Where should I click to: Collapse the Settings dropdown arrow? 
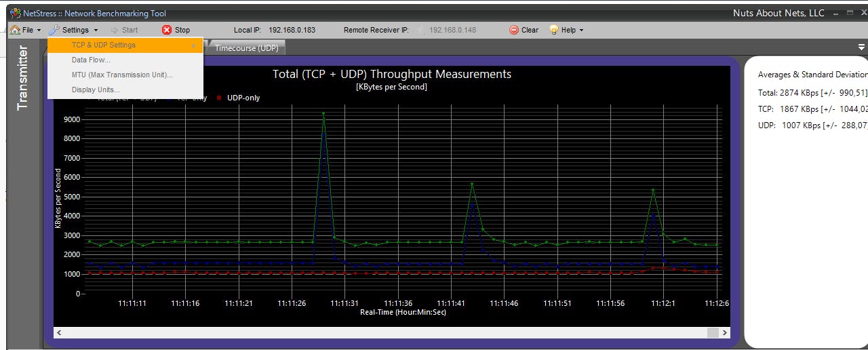[96, 30]
